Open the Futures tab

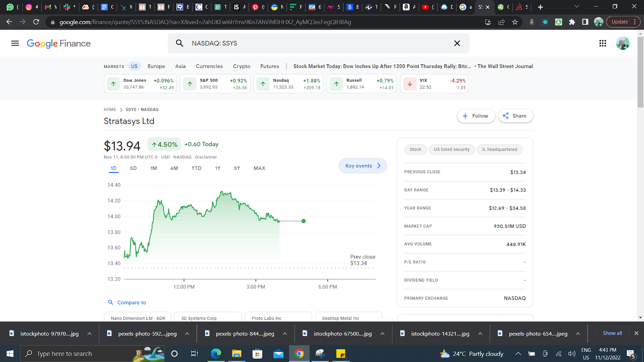(x=270, y=66)
